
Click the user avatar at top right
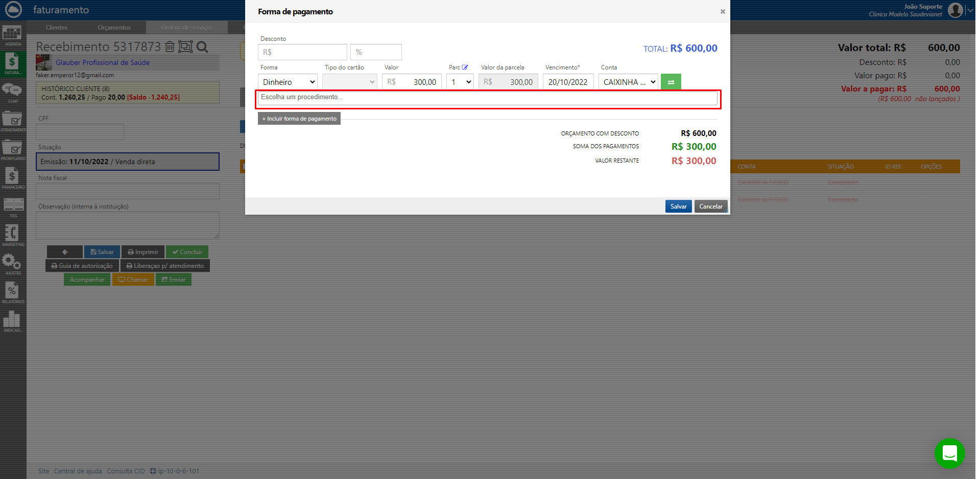pos(955,10)
